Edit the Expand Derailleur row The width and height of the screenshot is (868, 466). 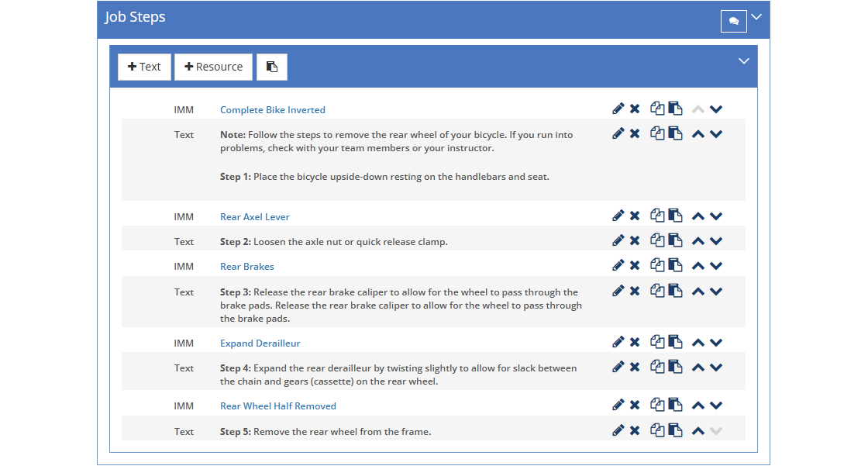pos(618,342)
